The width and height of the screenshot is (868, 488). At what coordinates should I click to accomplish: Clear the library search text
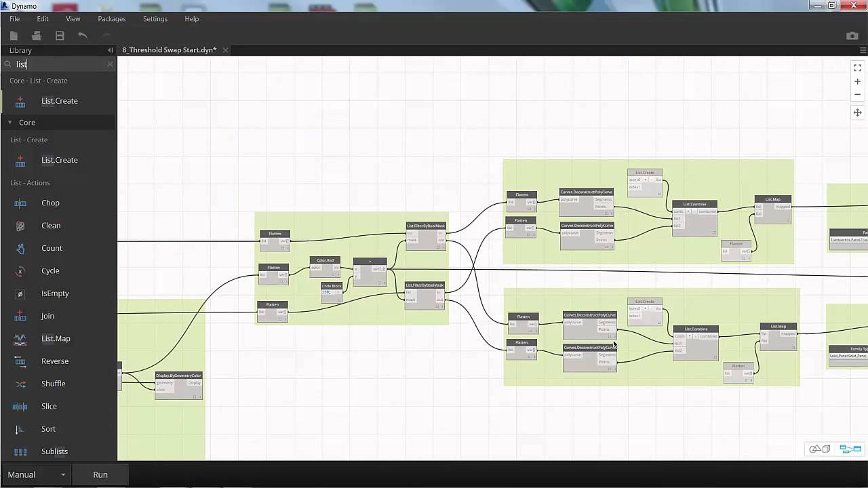coord(110,64)
